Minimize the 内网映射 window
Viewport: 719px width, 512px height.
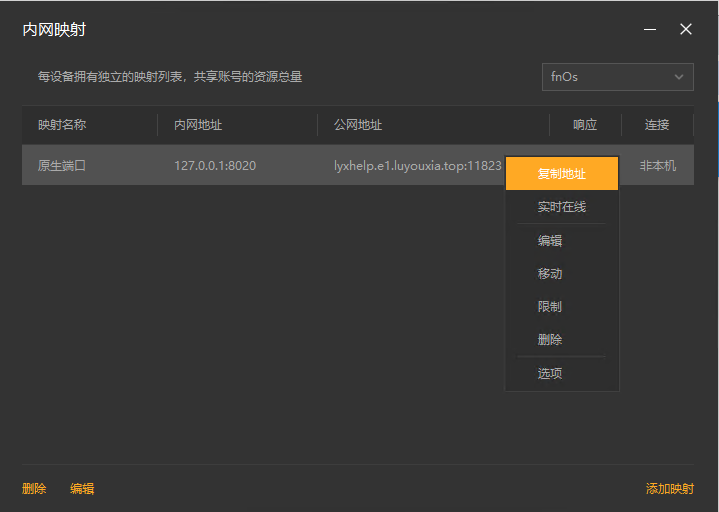point(650,29)
